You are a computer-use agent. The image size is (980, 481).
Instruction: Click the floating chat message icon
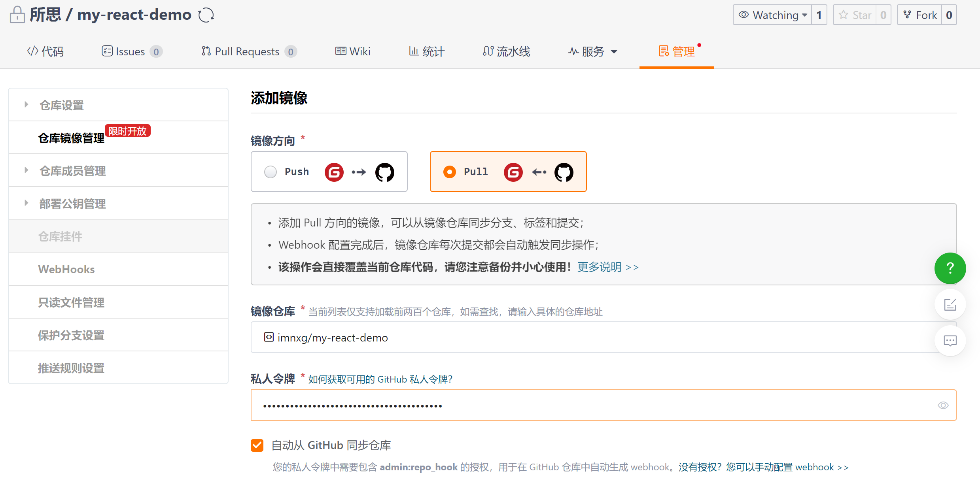coord(950,341)
